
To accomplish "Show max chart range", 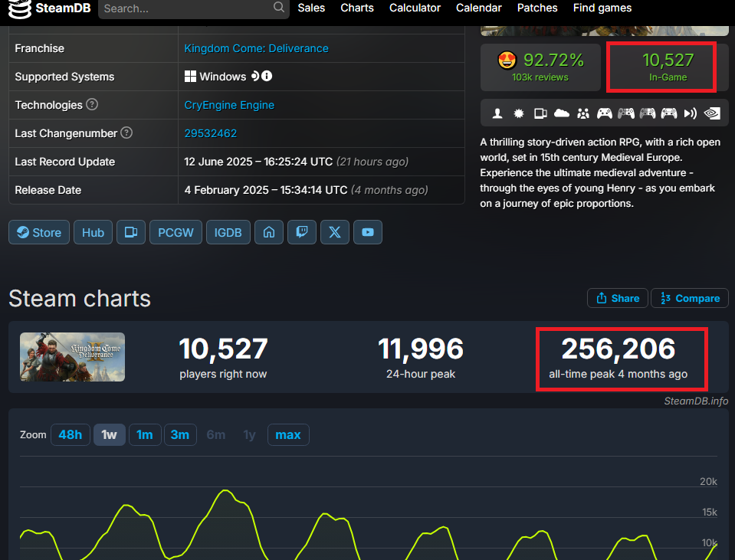I will pyautogui.click(x=288, y=435).
